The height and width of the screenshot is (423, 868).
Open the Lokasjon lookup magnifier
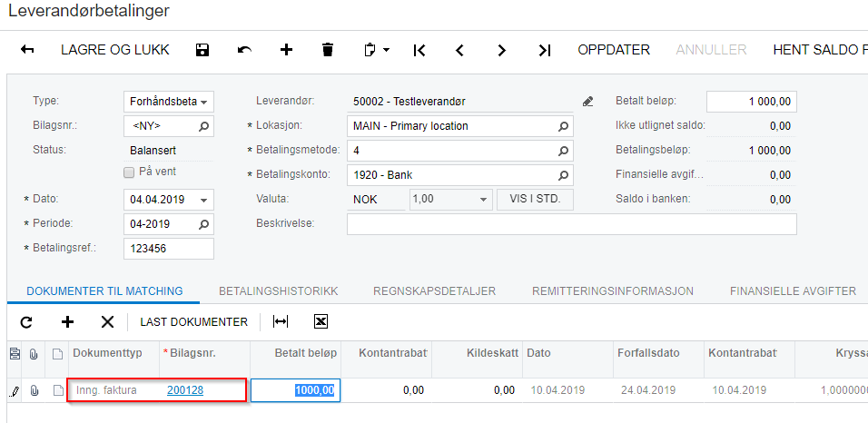(563, 126)
